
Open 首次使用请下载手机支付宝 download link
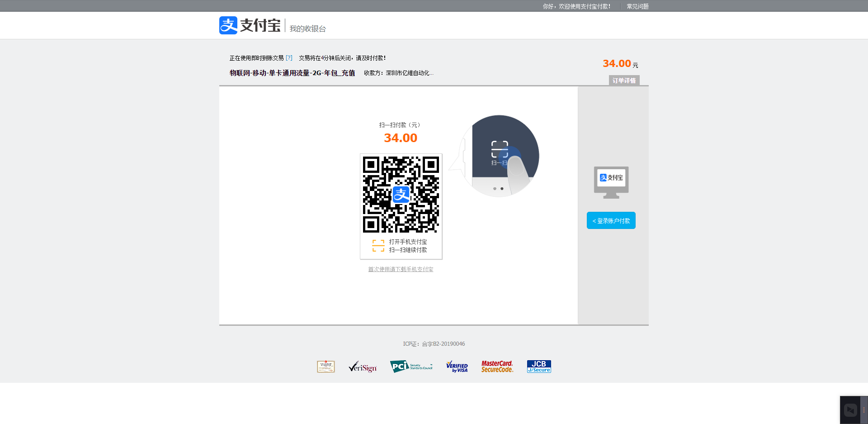401,269
